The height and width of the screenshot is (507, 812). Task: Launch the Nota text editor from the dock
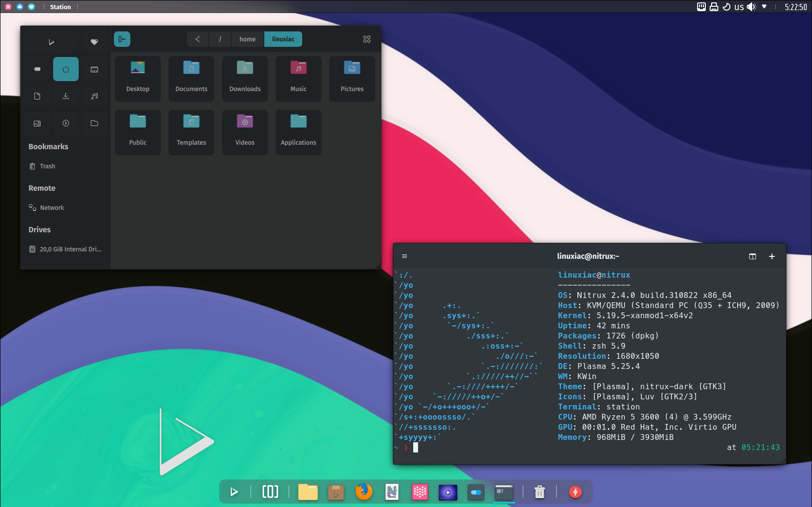(x=392, y=492)
